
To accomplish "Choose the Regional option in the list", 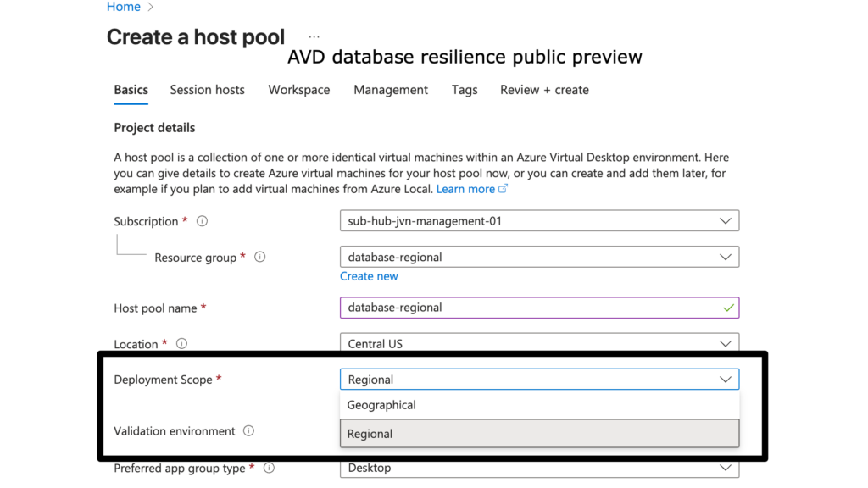I will pyautogui.click(x=370, y=434).
